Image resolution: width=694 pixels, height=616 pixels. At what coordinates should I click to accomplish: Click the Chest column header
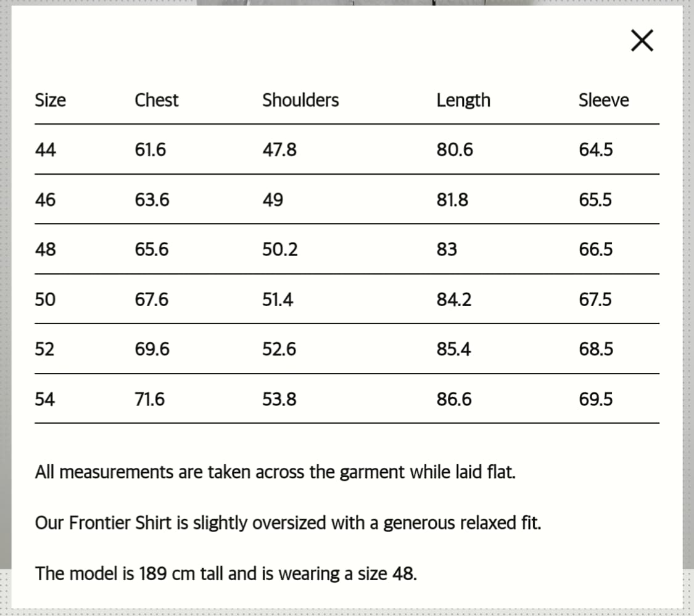coord(156,100)
